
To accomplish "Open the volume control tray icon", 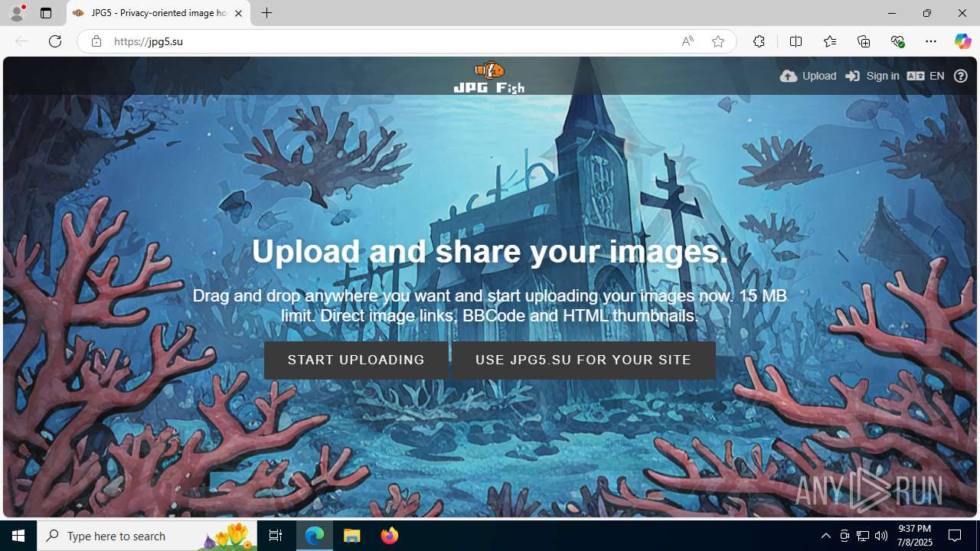I will [881, 536].
